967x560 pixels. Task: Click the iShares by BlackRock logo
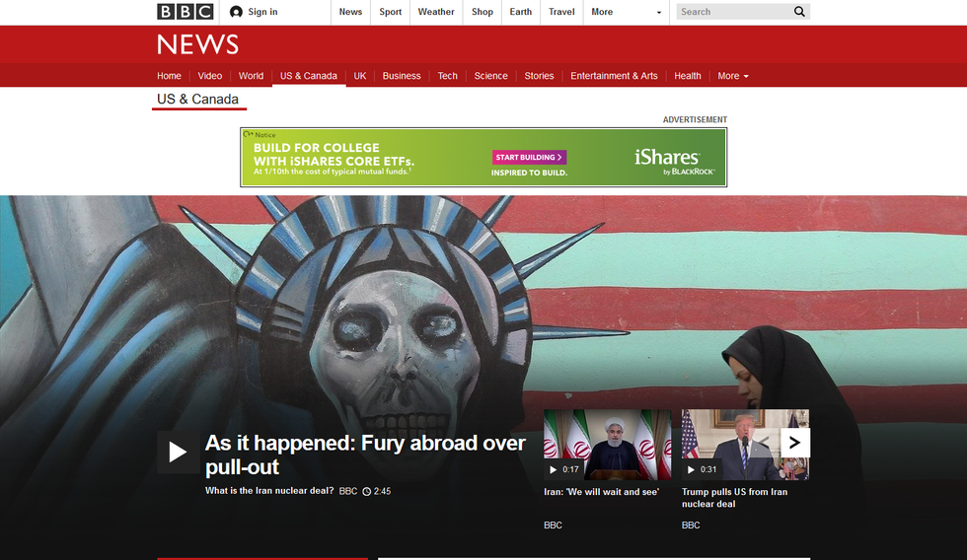675,162
